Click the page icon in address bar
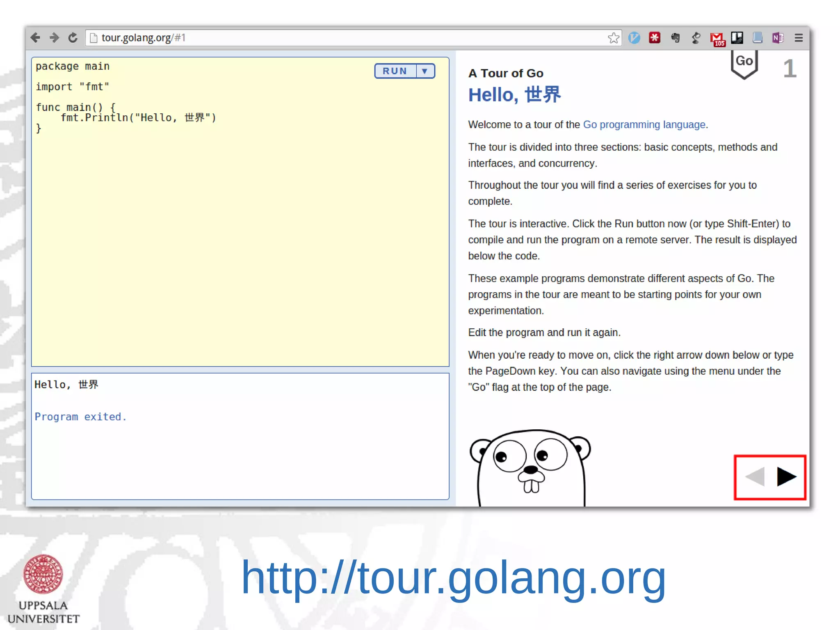 [94, 38]
